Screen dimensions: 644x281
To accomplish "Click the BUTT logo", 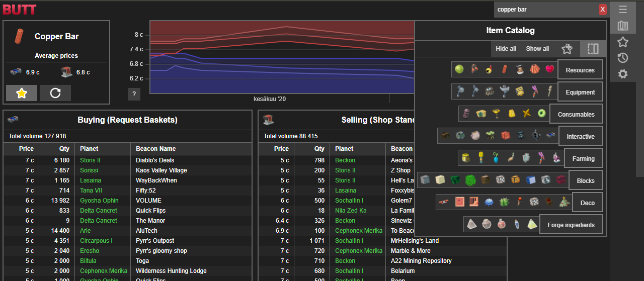I will pyautogui.click(x=20, y=9).
